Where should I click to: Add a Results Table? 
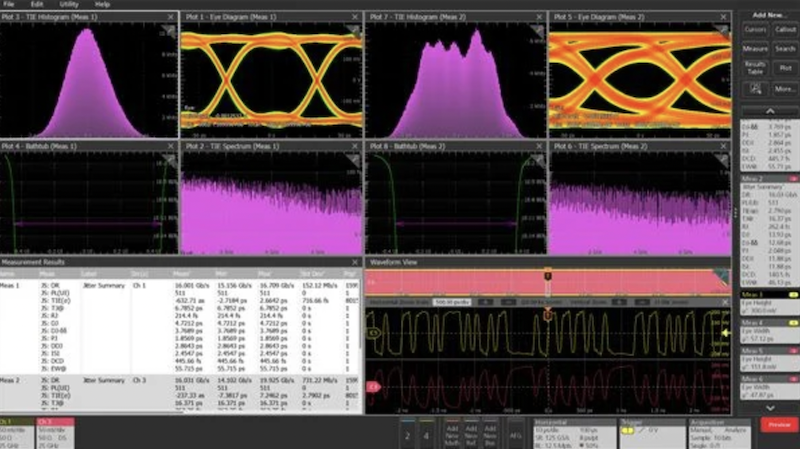755,70
